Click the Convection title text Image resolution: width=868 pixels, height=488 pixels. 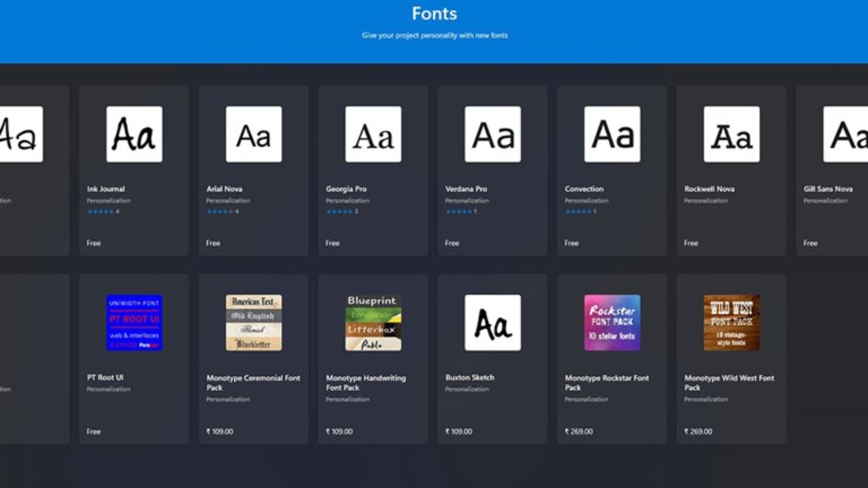(x=584, y=189)
